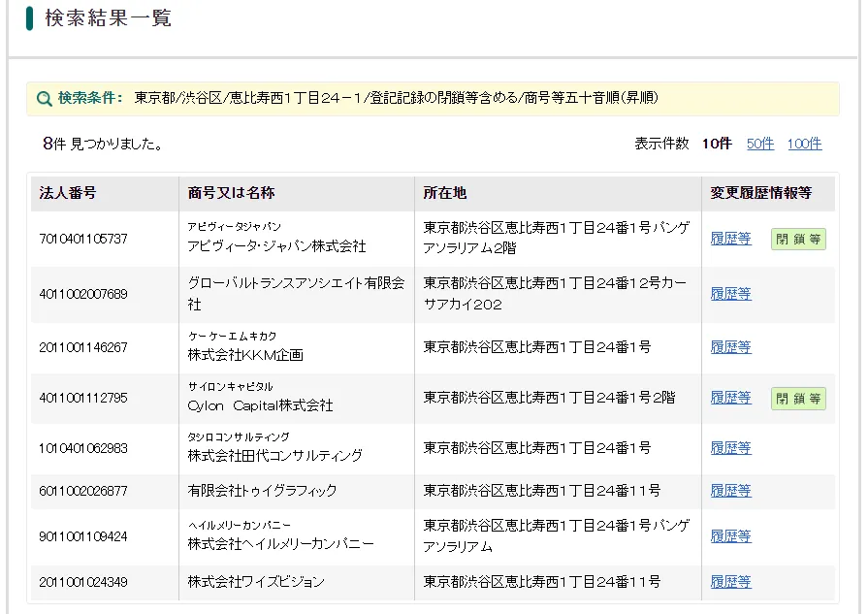Click the 法人番号 column header
The image size is (868, 614).
68,193
